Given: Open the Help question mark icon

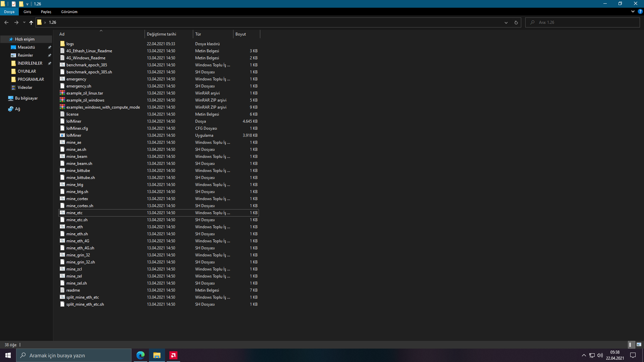Looking at the screenshot, I should point(640,11).
